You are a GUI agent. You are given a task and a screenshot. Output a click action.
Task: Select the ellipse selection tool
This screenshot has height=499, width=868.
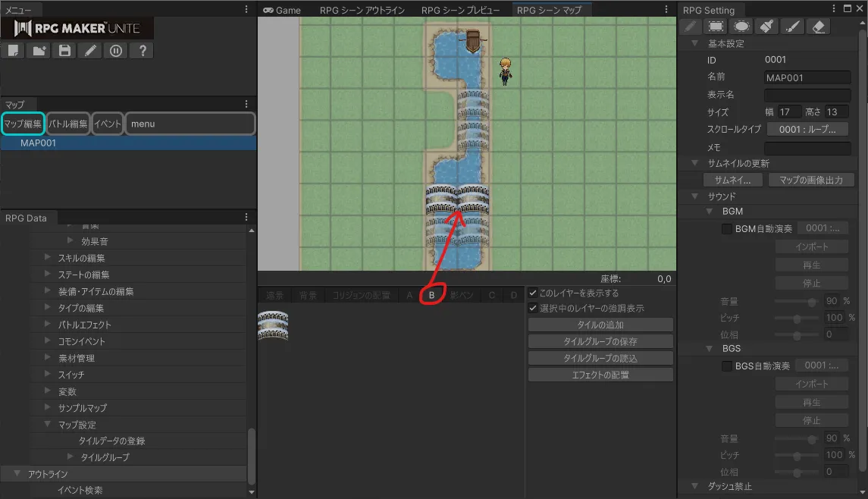pyautogui.click(x=741, y=27)
